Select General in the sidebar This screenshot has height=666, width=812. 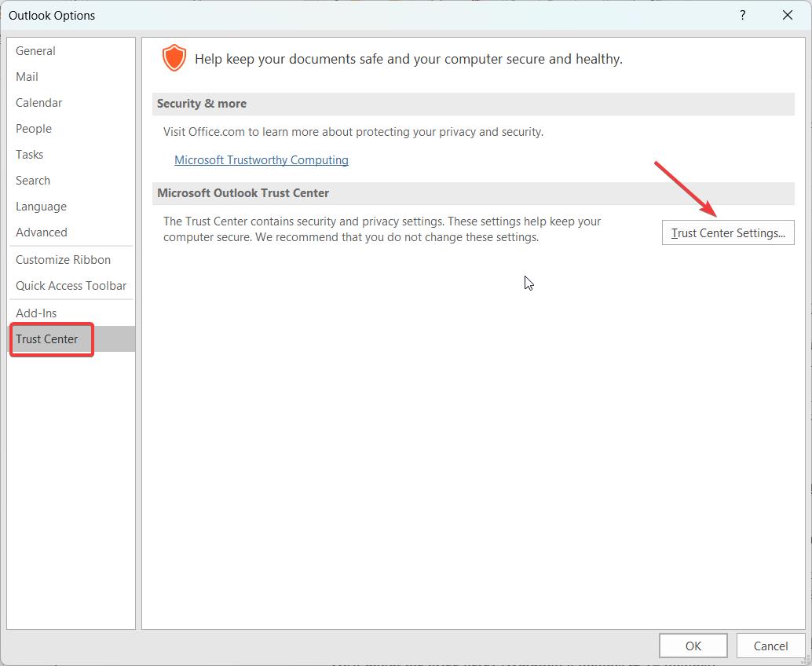35,50
